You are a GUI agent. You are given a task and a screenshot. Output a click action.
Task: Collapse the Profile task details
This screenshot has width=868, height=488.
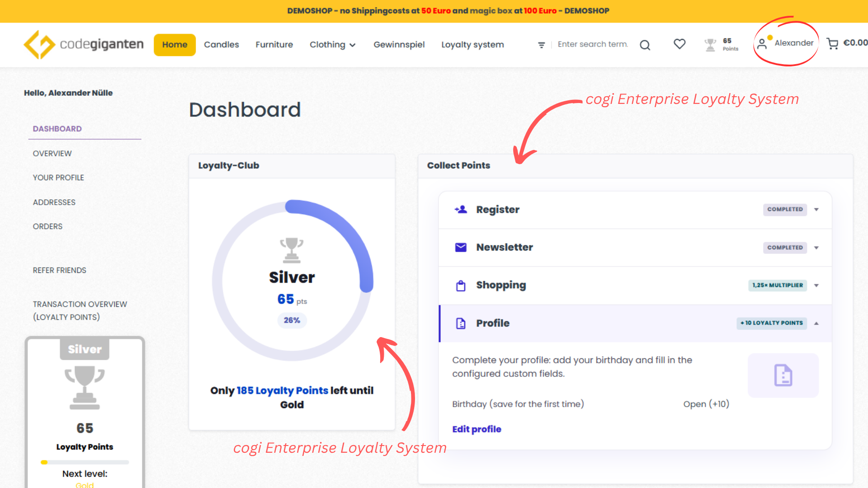816,323
